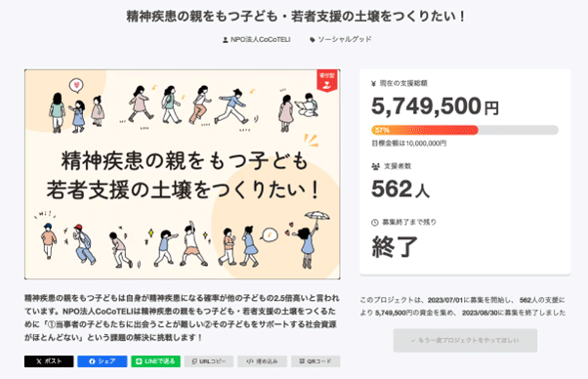Screen dimensions: 588x379
Task: Open the ソーシャルグッド category link
Action: pyautogui.click(x=345, y=39)
